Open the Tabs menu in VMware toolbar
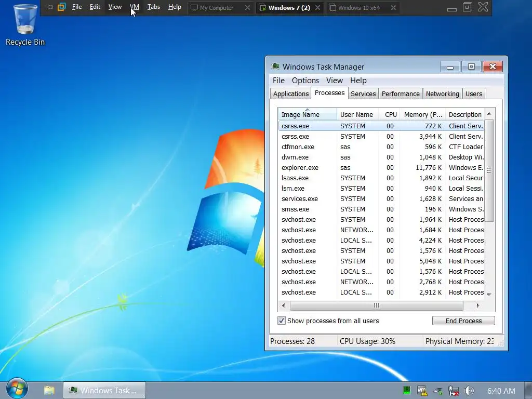532x399 pixels. click(154, 7)
